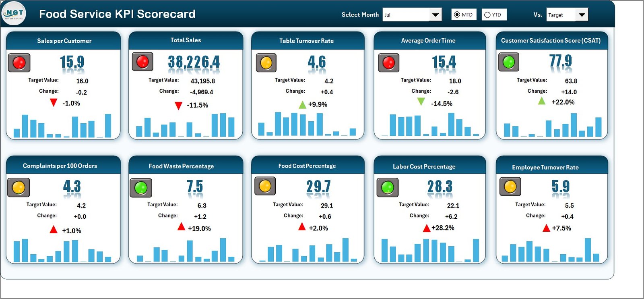This screenshot has height=299, width=644.
Task: Expand the Vs. Target dropdown arrow
Action: (582, 15)
